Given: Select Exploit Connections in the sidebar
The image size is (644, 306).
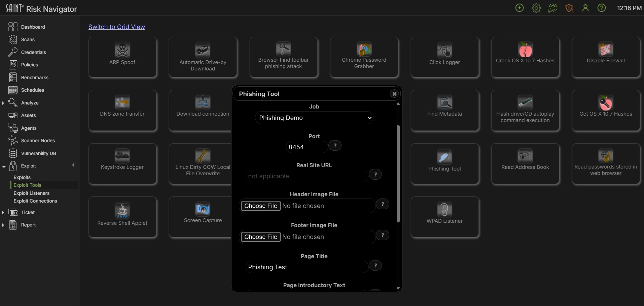Looking at the screenshot, I should (35, 201).
